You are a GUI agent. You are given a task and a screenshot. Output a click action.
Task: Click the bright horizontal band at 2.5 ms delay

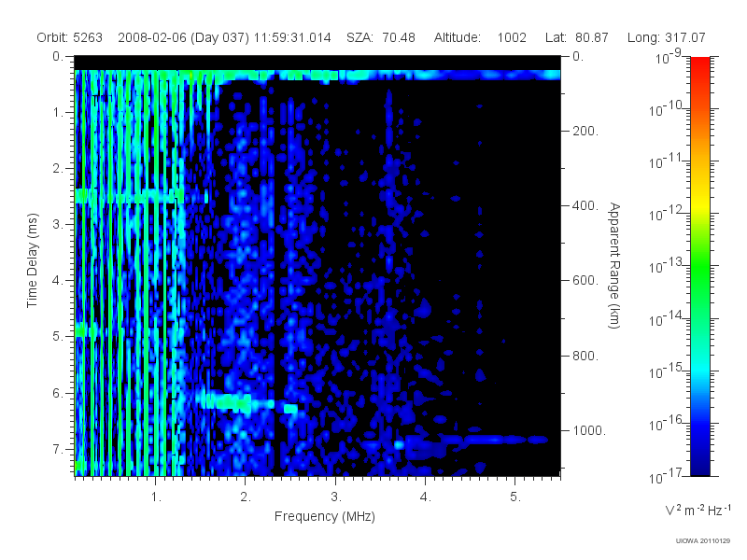[x=130, y=196]
